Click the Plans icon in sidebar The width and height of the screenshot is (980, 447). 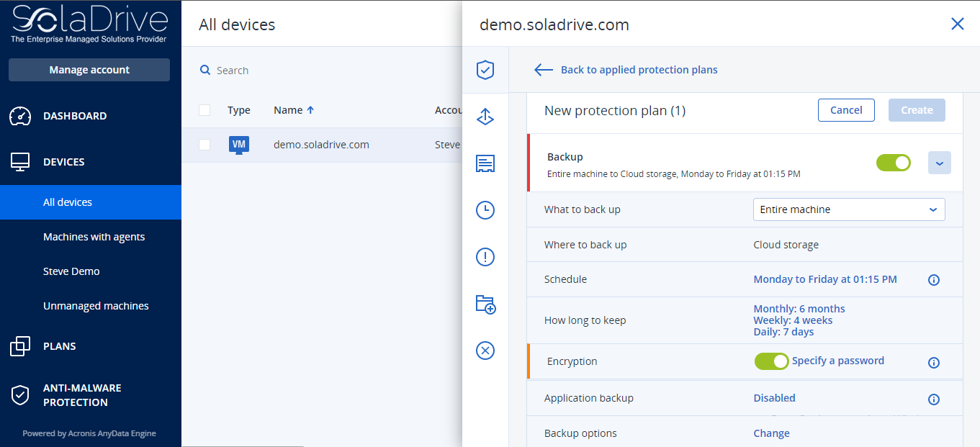pyautogui.click(x=20, y=346)
